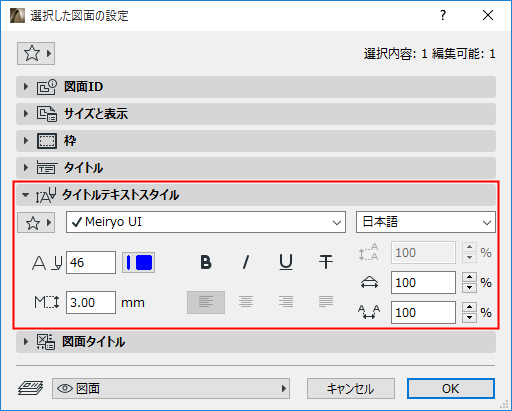Click the サイズと表示 panel icon
Image resolution: width=512 pixels, height=411 pixels.
tap(47, 114)
